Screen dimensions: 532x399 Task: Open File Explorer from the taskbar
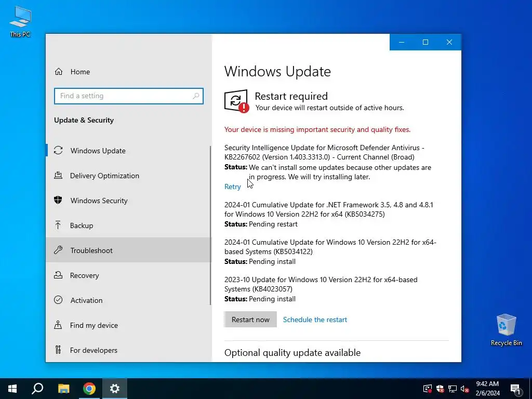(x=63, y=389)
